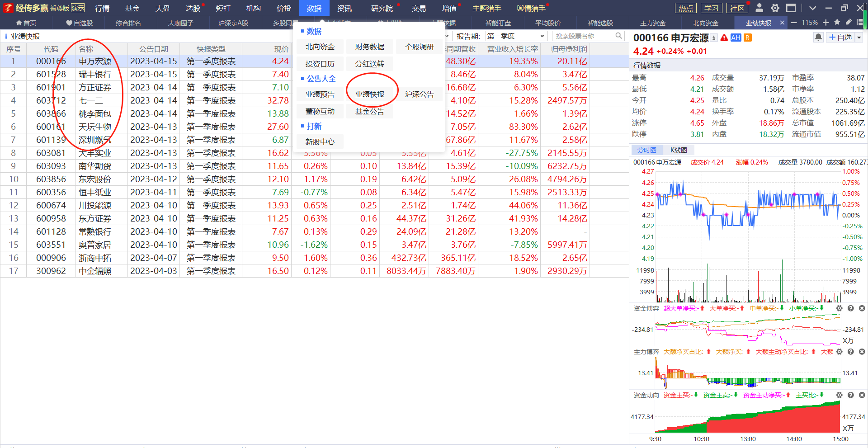This screenshot has height=448, width=868.
Task: Open 资金博弈 indicator help icon
Action: [850, 308]
